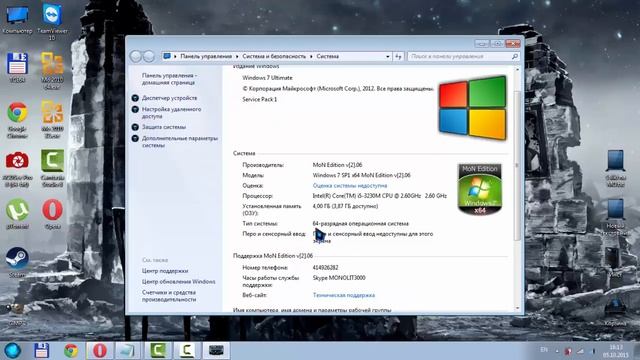
Task: Open the Start menu orb
Action: pos(12,350)
